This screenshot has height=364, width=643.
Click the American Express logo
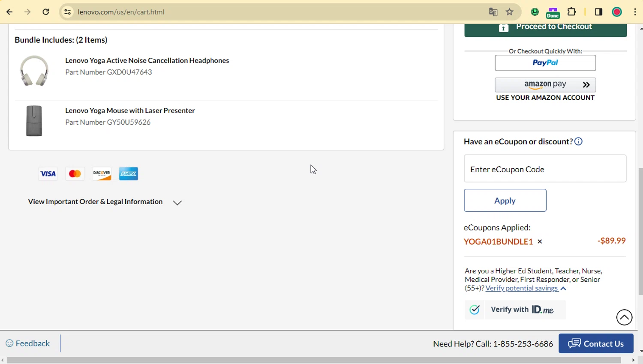click(129, 173)
